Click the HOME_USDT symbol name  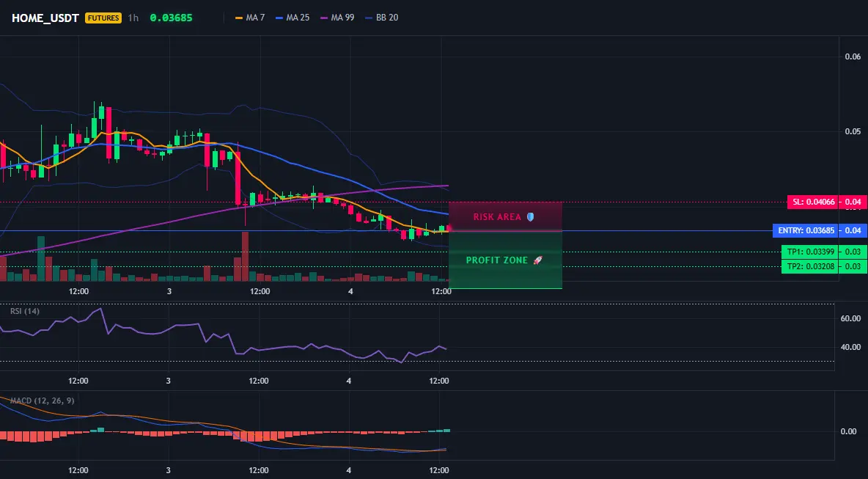point(45,18)
